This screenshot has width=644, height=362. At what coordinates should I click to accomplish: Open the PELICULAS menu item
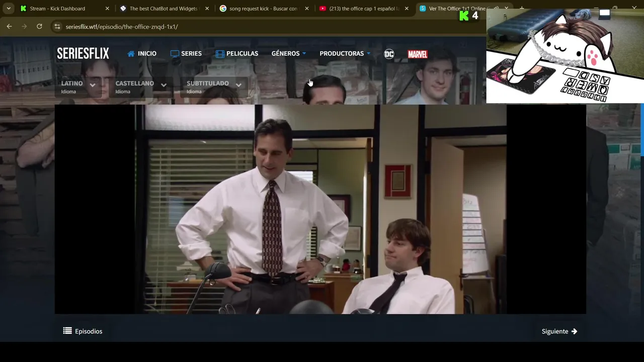[237, 54]
